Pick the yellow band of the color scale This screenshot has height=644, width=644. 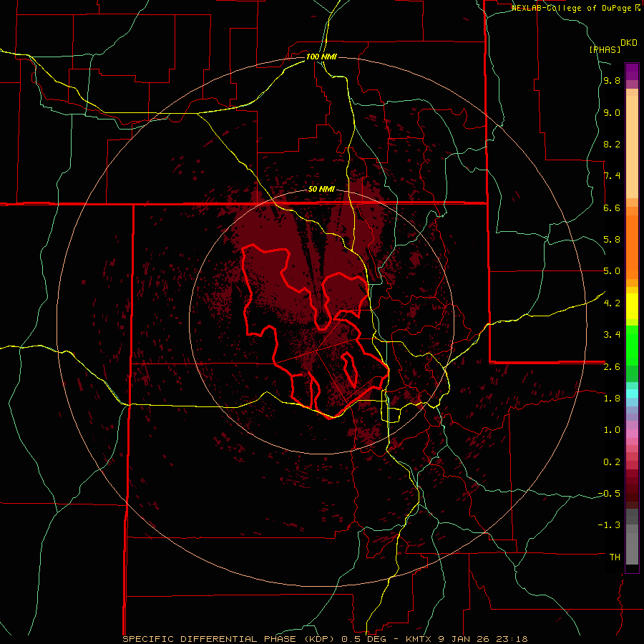pyautogui.click(x=632, y=306)
